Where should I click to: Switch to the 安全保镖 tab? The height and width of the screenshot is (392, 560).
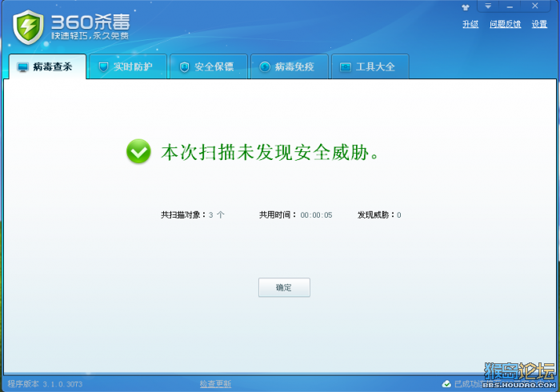click(209, 66)
